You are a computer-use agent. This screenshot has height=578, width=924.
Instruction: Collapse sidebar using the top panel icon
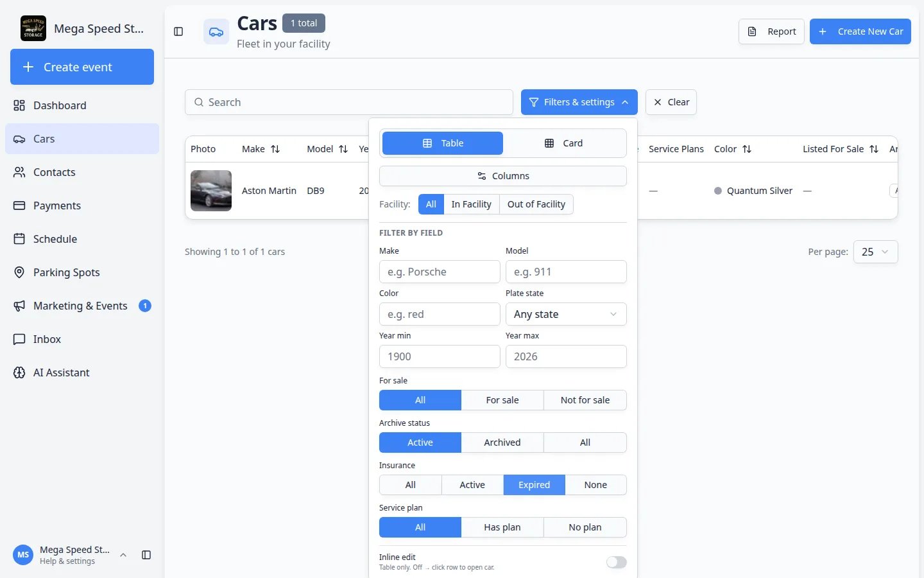(x=178, y=31)
